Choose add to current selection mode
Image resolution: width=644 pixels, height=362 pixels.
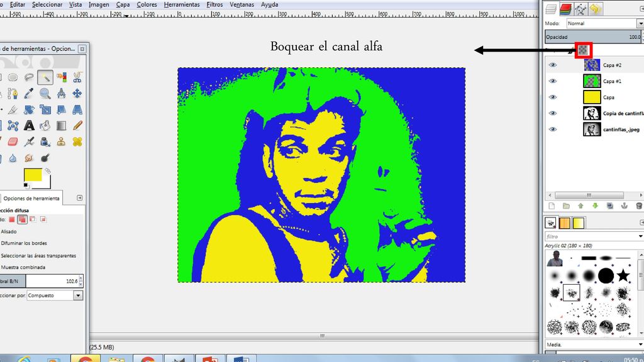22,219
